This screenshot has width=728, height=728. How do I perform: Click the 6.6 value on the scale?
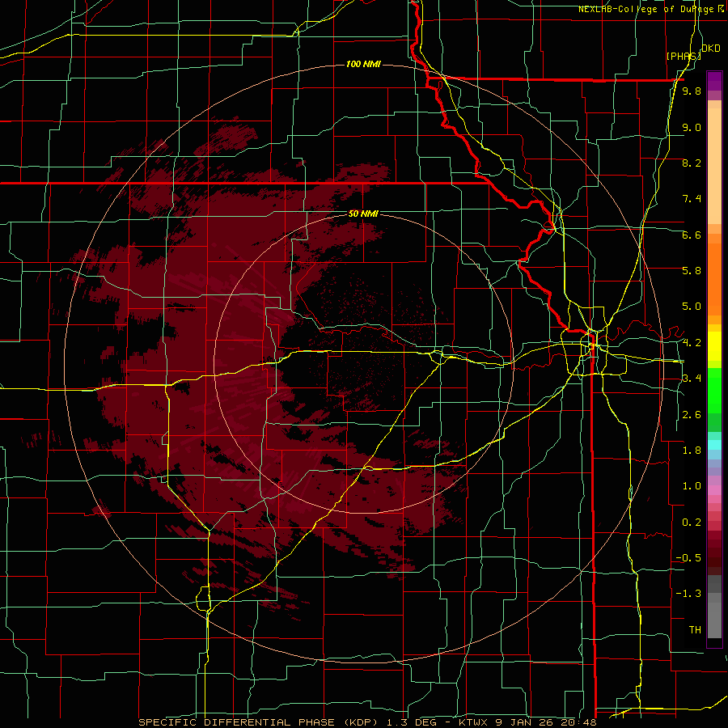point(692,235)
